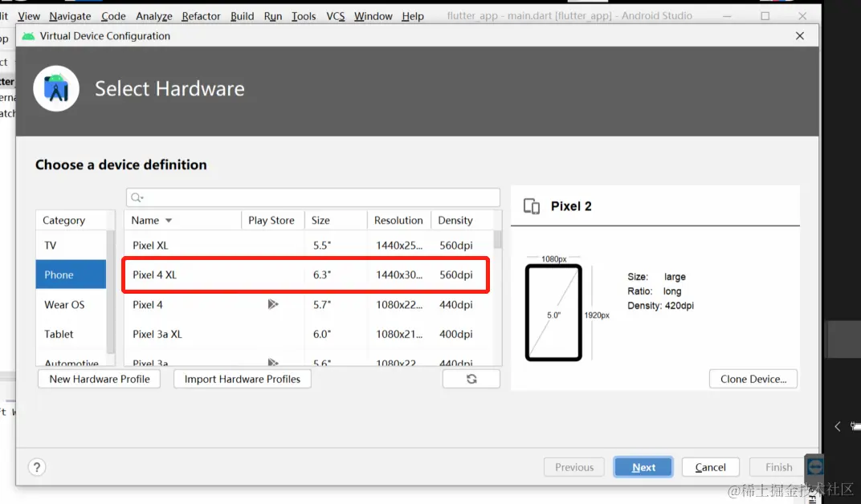Minimize the Android Studio main window
The image size is (861, 504).
coord(727,16)
